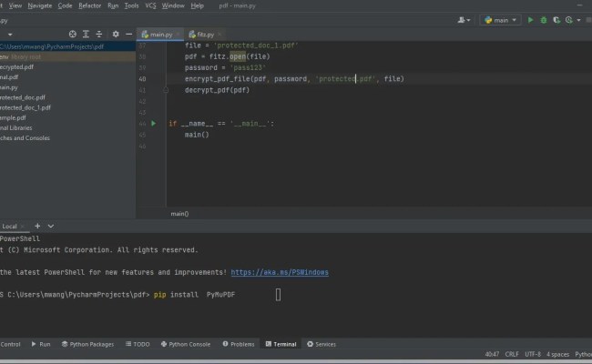Open the Window menu
Screen dimensions: 592x364
pos(173,5)
